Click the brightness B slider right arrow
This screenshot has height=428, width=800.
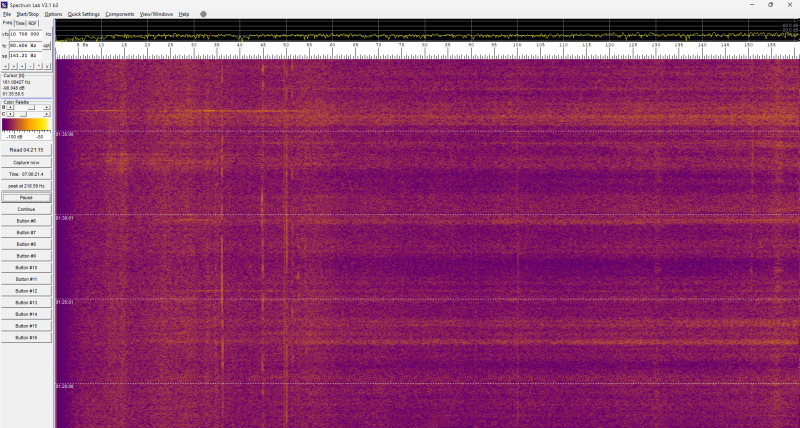pos(46,108)
